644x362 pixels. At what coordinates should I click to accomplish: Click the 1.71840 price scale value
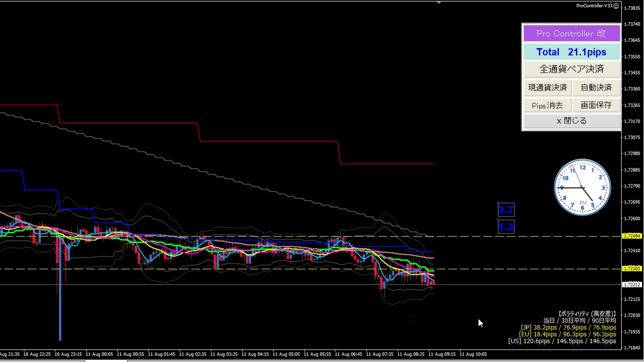click(633, 347)
